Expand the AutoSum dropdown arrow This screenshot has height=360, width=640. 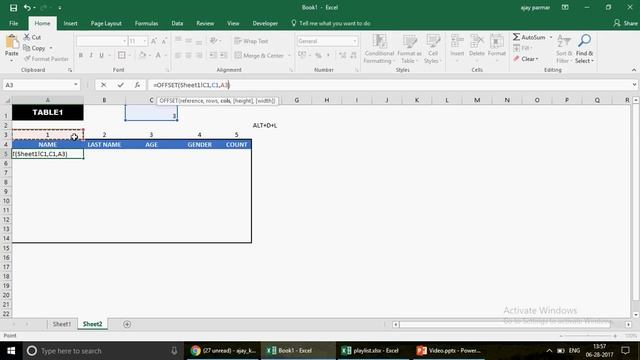(551, 37)
